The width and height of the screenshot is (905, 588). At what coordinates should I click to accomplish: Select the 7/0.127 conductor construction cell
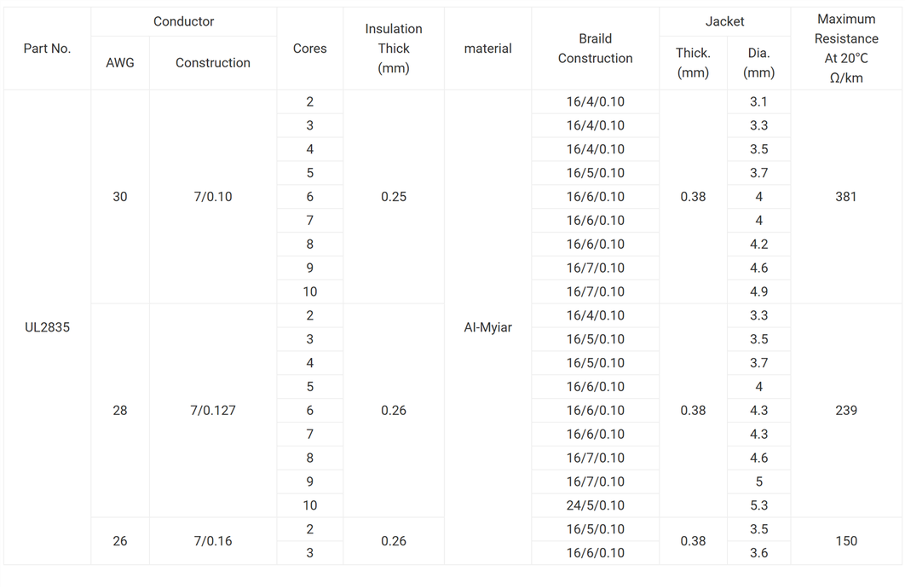[213, 410]
